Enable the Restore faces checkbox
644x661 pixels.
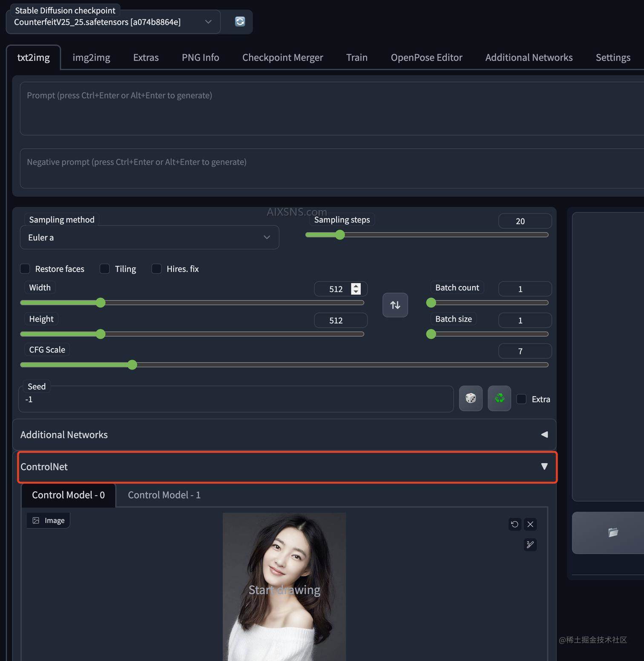click(25, 268)
